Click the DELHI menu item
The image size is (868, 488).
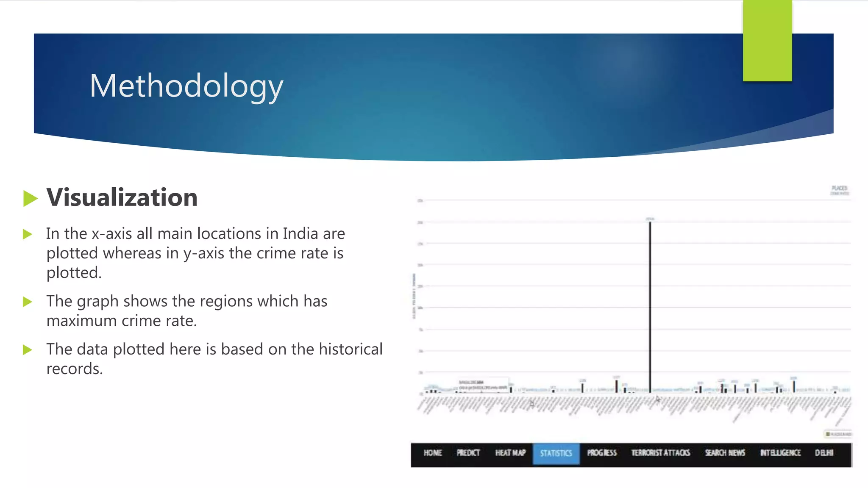[x=824, y=453]
